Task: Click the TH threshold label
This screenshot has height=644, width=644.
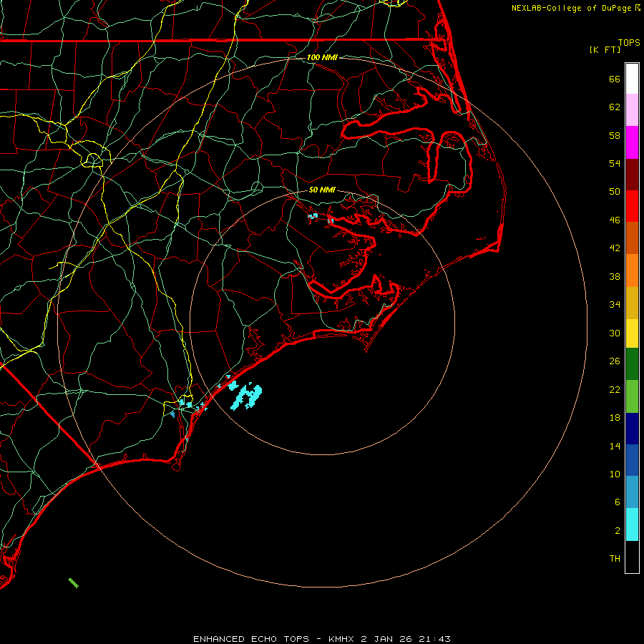Action: 615,559
